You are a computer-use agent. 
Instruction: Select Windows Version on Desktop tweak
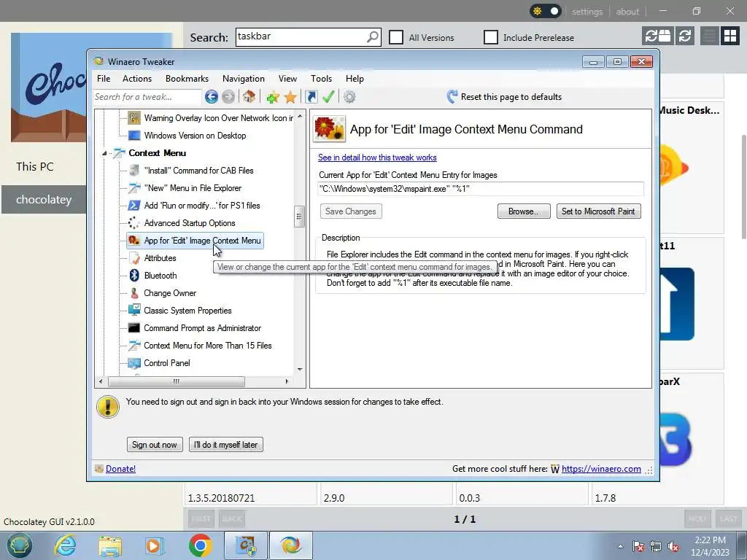(195, 136)
